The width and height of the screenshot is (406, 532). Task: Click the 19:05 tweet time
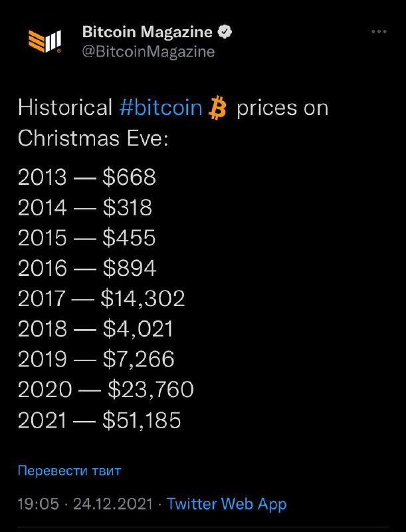coord(38,504)
